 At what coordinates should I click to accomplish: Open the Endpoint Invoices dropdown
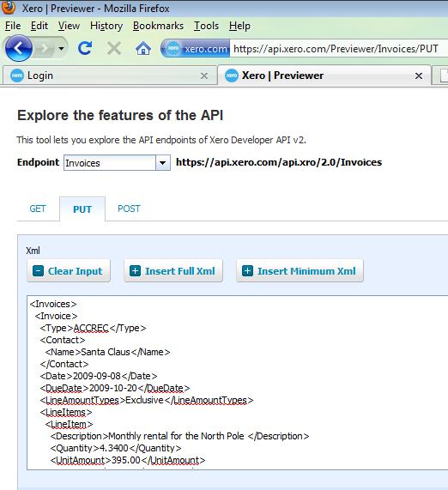(x=117, y=162)
